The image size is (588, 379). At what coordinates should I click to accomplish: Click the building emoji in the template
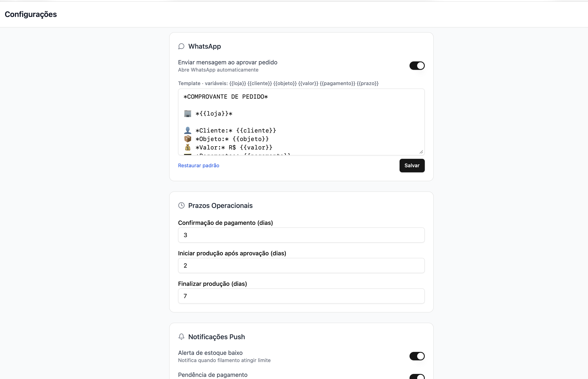point(188,113)
